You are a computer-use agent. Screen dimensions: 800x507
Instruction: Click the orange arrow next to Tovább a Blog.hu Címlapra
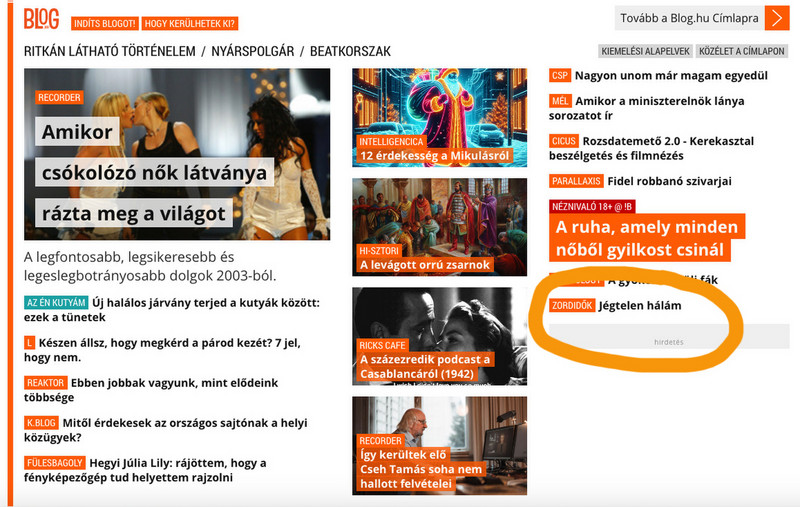coord(777,18)
